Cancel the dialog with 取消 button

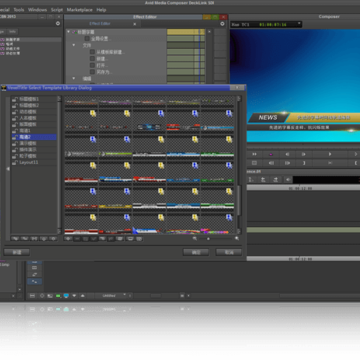(x=229, y=252)
